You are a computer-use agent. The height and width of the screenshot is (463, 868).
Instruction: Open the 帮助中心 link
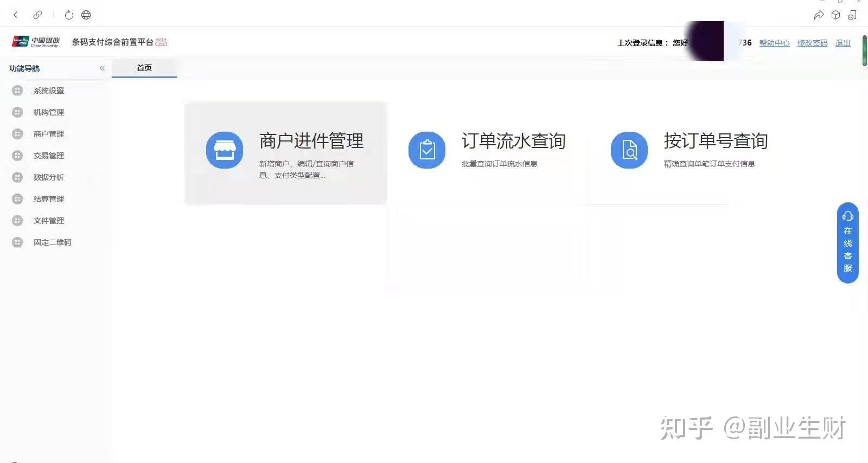774,43
